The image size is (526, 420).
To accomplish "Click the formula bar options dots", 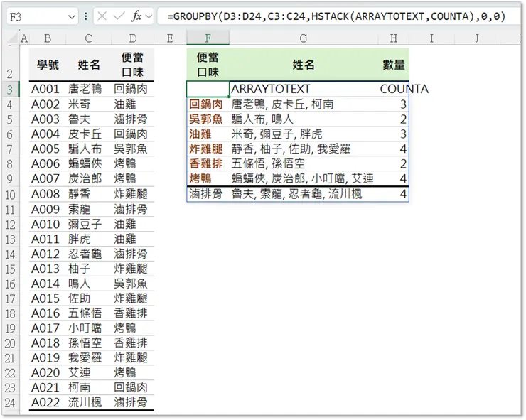I will coord(86,16).
